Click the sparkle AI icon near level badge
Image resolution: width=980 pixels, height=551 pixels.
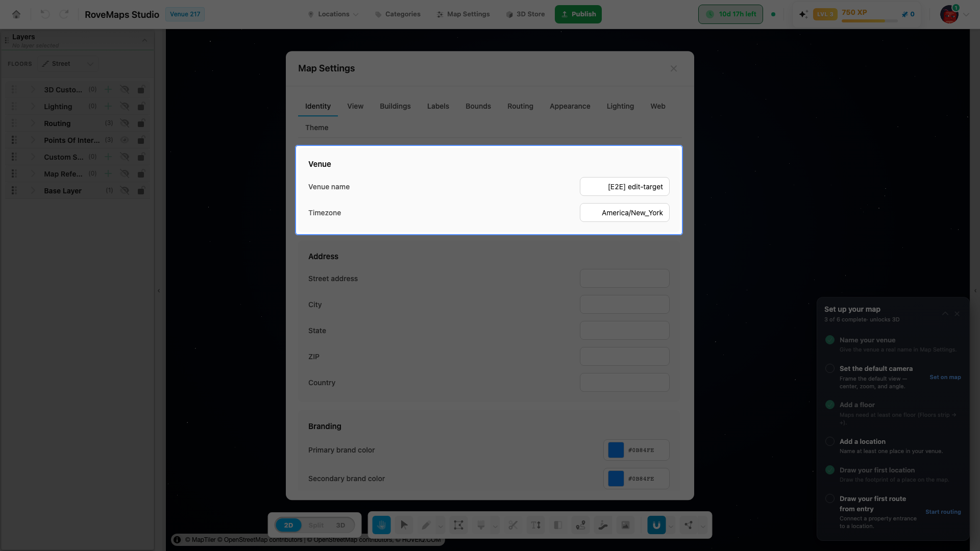[x=803, y=14]
